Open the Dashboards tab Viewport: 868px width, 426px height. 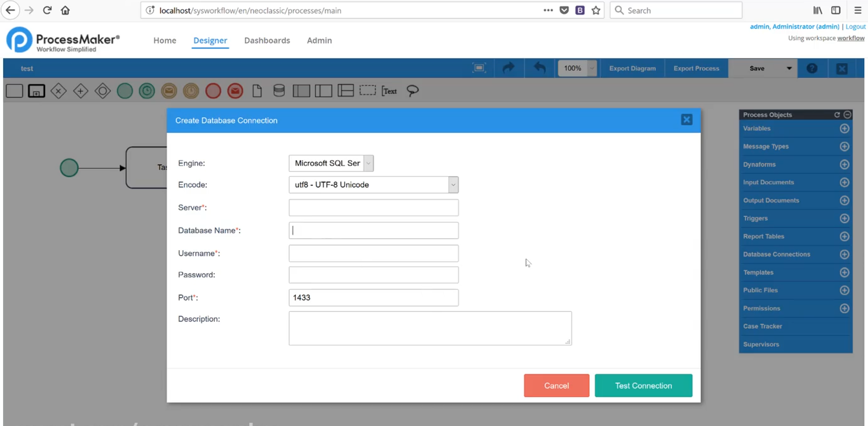click(267, 40)
